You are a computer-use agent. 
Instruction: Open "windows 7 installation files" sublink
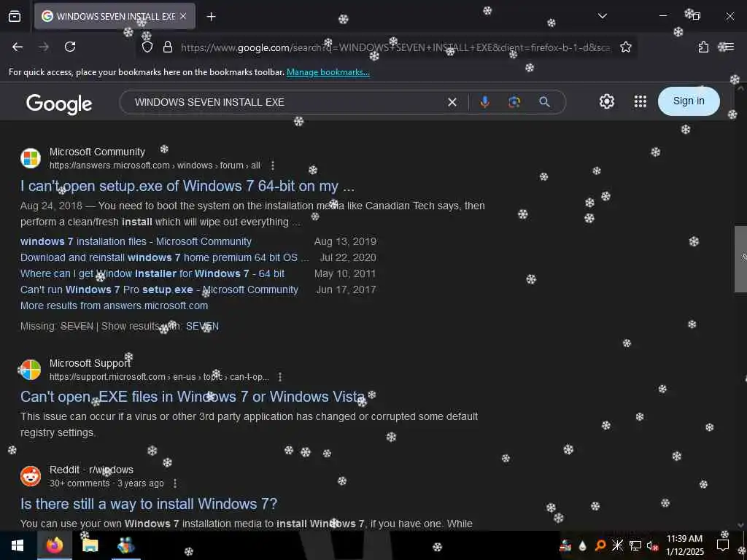click(x=136, y=241)
